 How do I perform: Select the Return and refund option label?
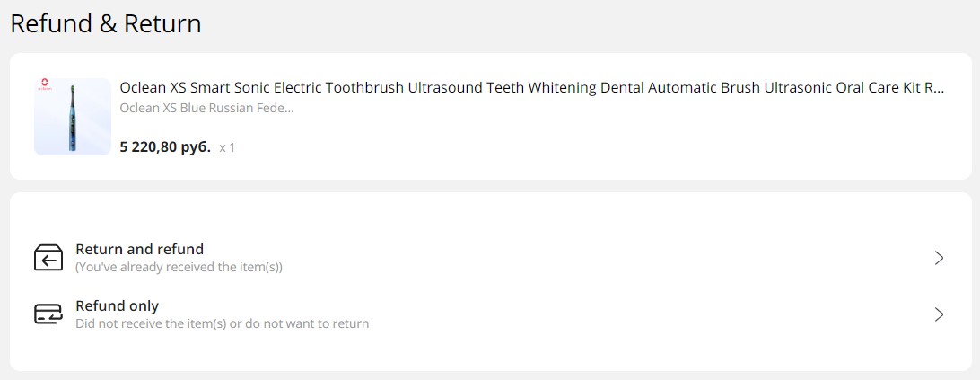pos(139,249)
